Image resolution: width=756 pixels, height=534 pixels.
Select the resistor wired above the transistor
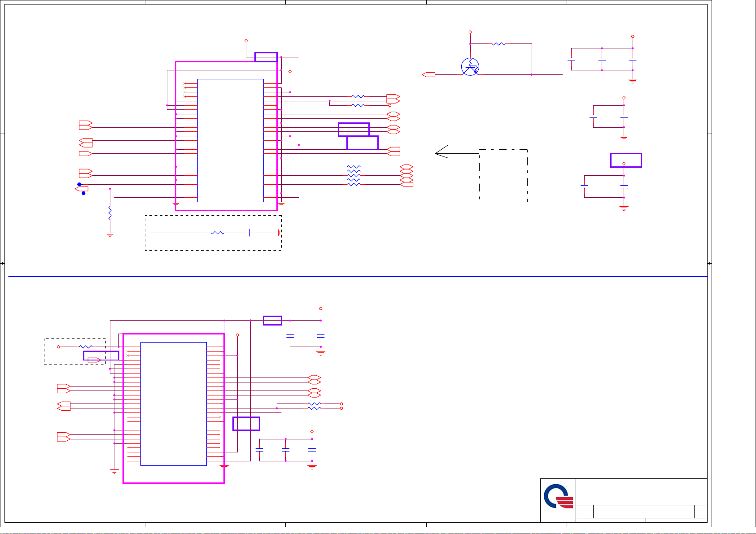(499, 44)
